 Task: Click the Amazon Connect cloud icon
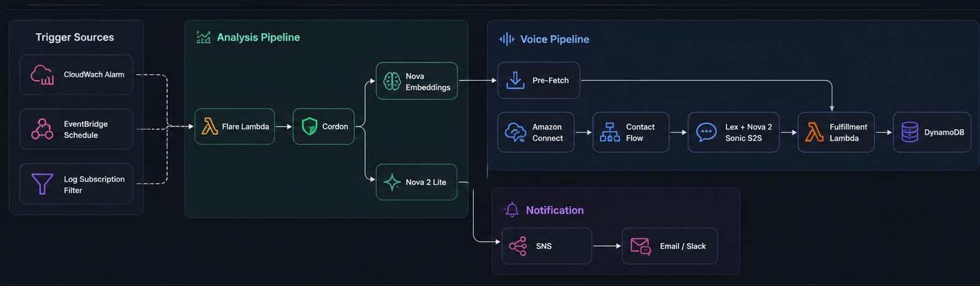(516, 132)
